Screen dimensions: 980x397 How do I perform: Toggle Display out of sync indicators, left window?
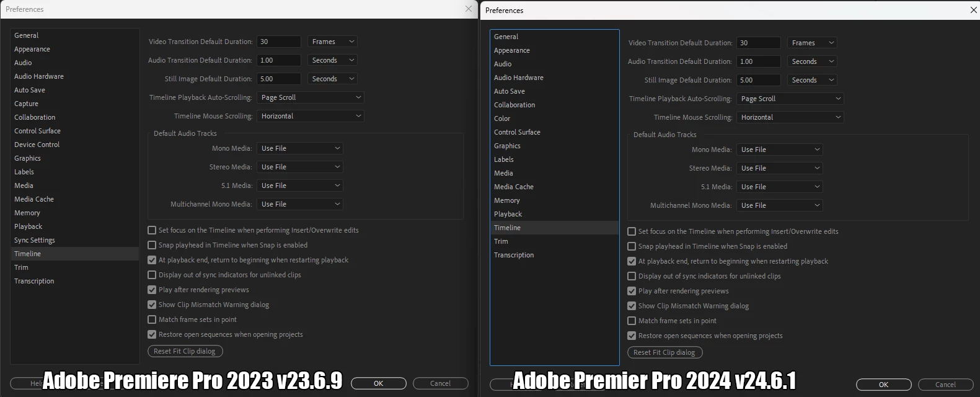(x=152, y=275)
